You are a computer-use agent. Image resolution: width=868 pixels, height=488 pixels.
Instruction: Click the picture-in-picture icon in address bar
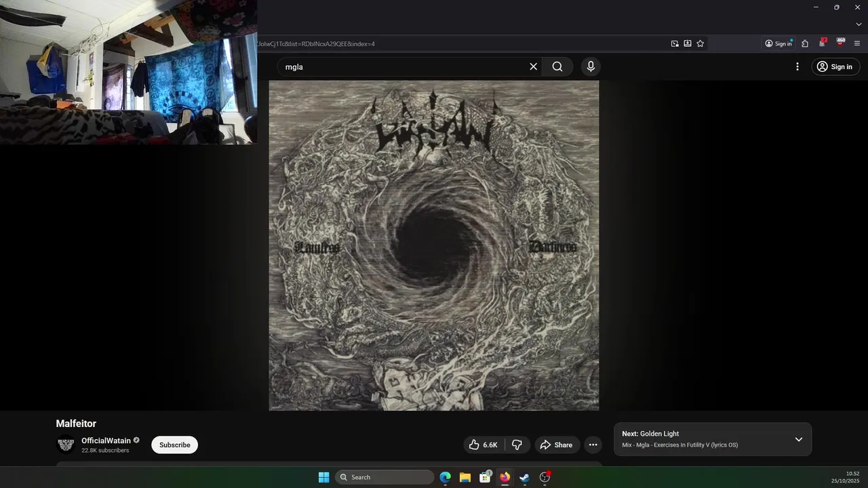(x=675, y=43)
